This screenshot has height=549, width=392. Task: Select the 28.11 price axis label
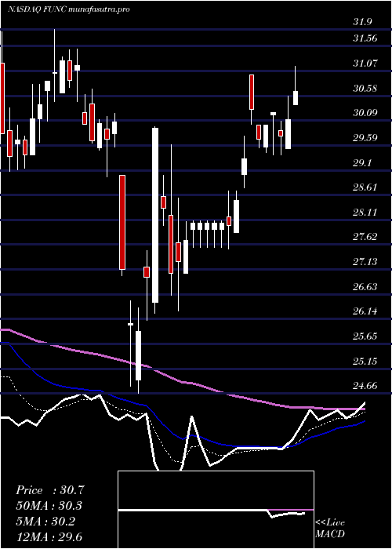point(365,213)
